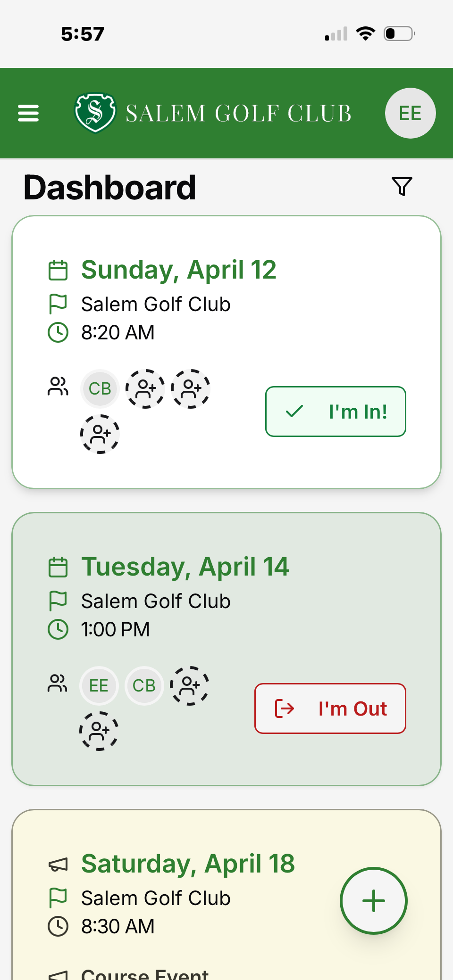Tap the Salem Golf Club header title
The width and height of the screenshot is (453, 980).
(238, 114)
